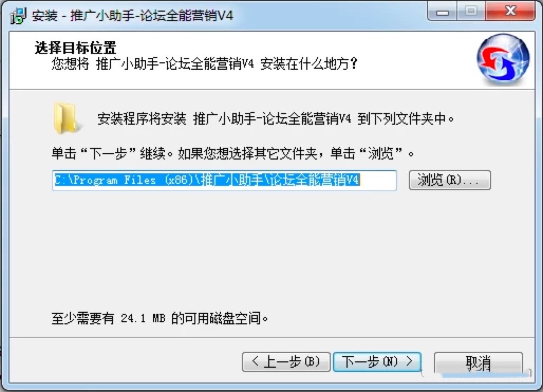Click the yellow folder icon

(x=66, y=118)
